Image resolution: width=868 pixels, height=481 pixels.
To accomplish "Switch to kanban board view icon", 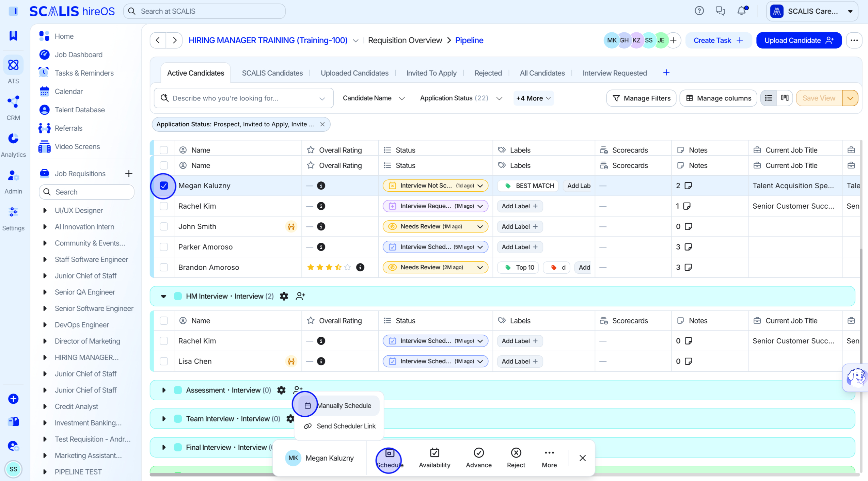I will pos(785,98).
